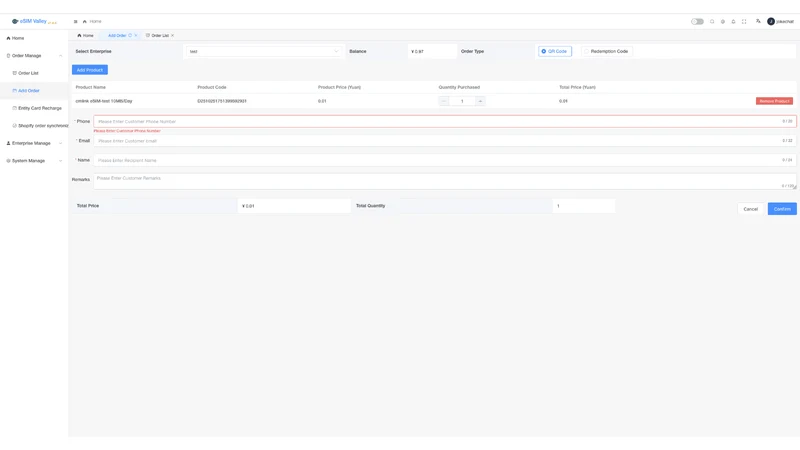Screen dimensions: 800x450
Task: Click the Product Name column header
Action: point(91,87)
